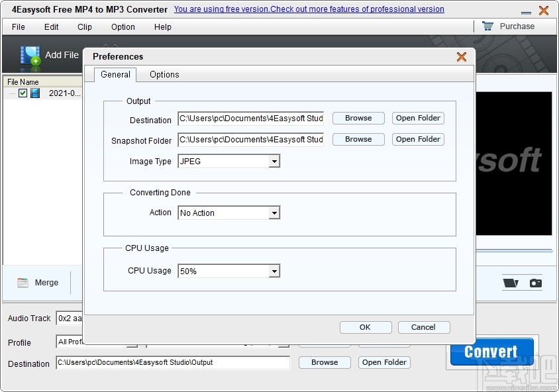Open the Image Type dropdown
The width and height of the screenshot is (559, 392).
[274, 161]
